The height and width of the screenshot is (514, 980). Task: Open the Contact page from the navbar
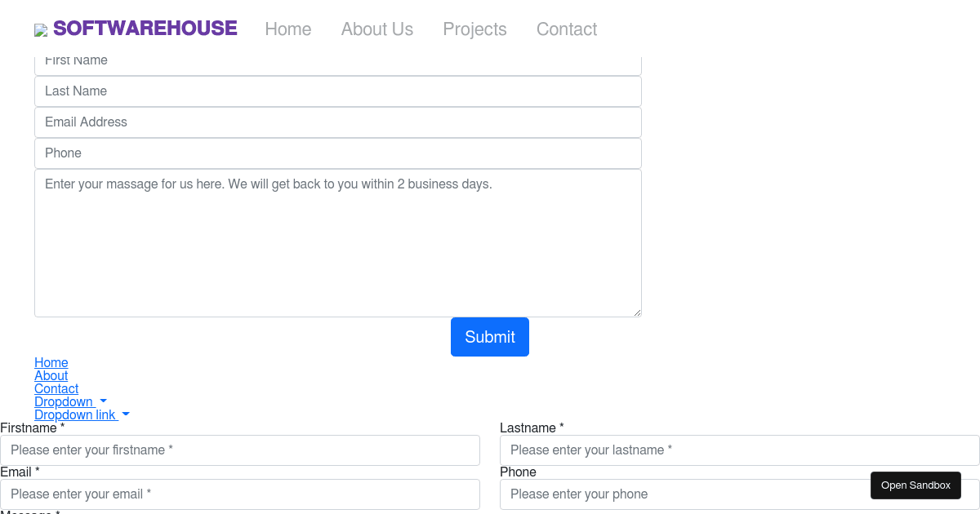(566, 29)
